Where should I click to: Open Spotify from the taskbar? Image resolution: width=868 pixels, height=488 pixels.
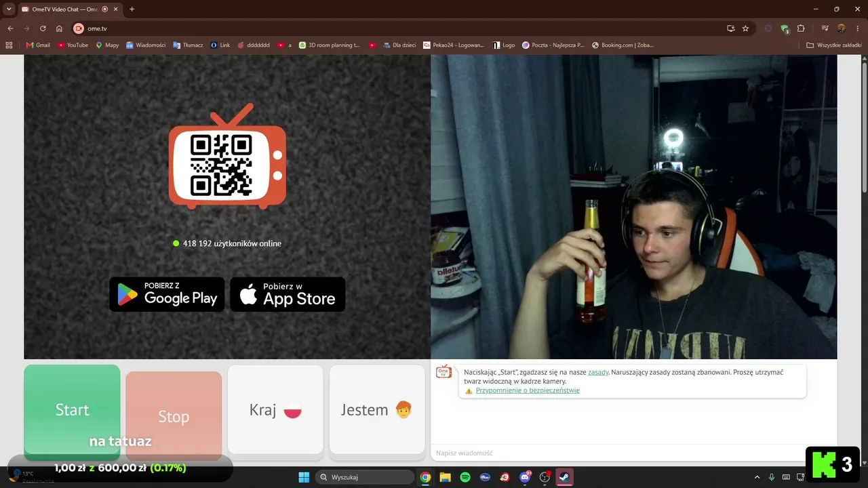coord(465,477)
